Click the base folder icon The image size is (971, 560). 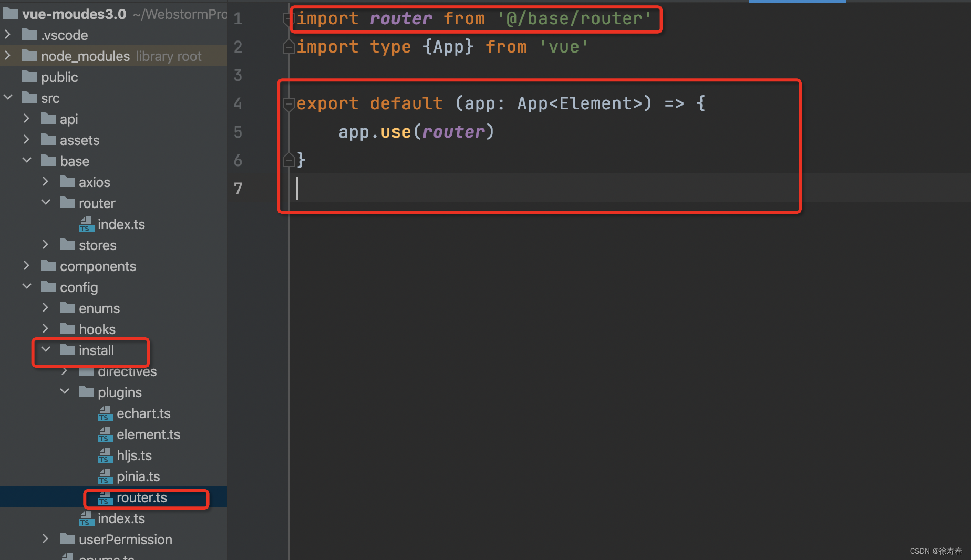tap(48, 161)
